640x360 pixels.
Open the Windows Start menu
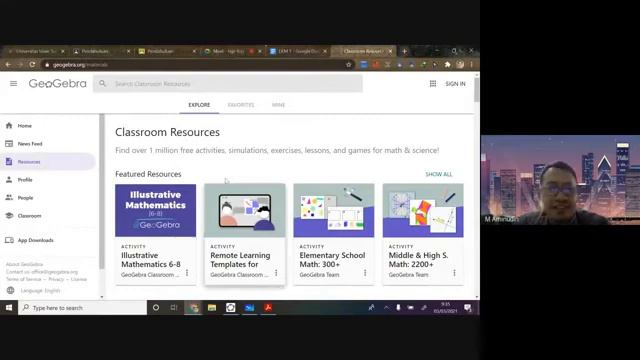(9, 308)
